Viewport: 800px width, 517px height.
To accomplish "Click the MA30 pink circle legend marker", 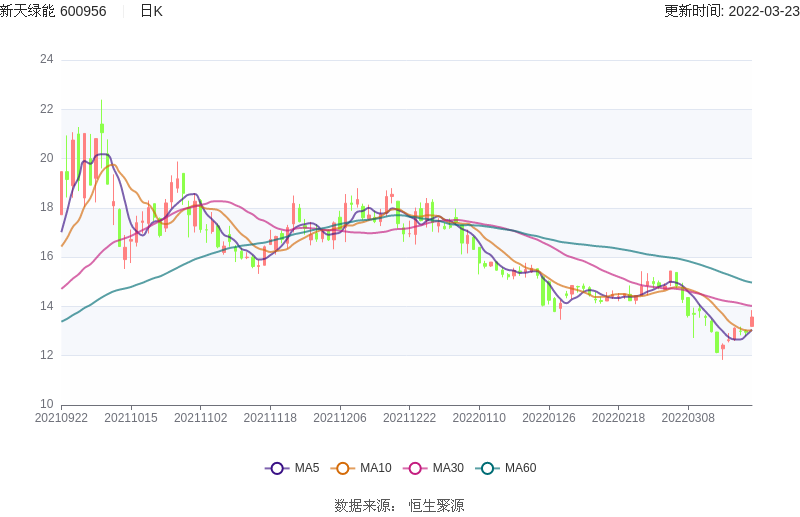I will tap(415, 468).
